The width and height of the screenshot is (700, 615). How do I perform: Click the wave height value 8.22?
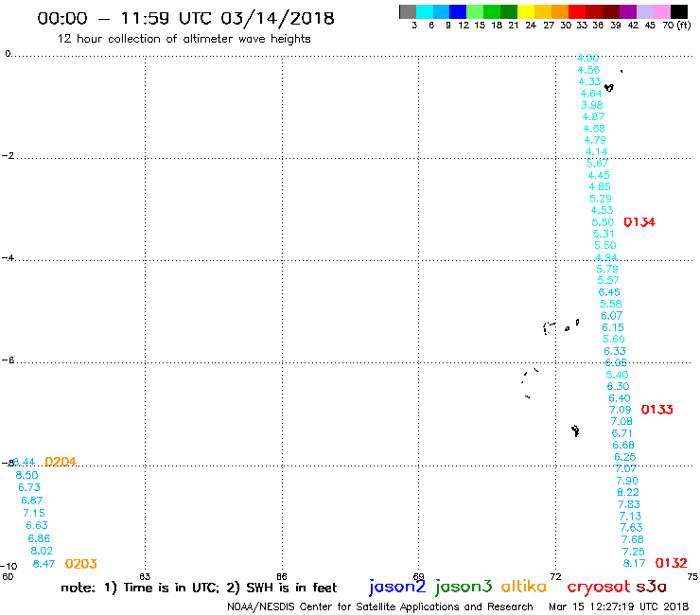628,492
